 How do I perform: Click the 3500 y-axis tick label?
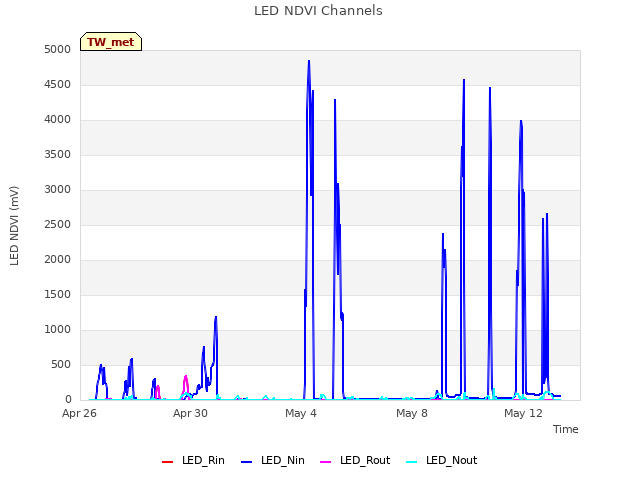click(x=58, y=155)
